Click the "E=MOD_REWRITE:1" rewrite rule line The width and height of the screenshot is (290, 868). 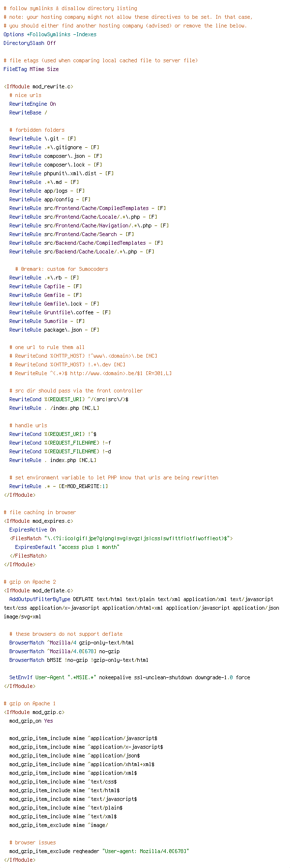58,486
